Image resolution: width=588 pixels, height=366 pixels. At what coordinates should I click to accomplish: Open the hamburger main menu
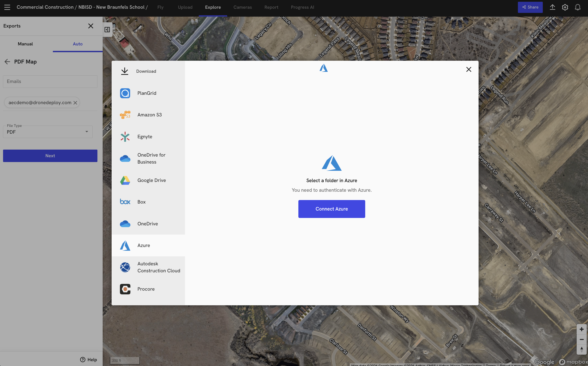click(x=7, y=7)
